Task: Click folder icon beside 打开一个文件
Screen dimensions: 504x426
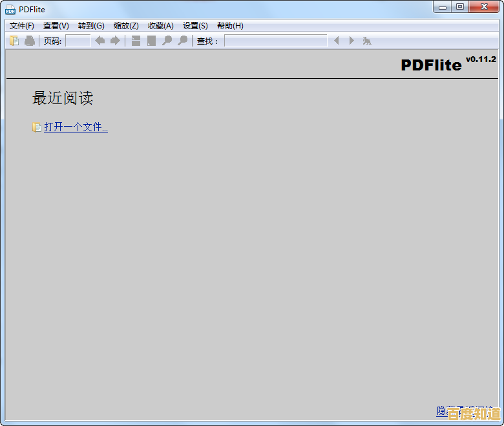Action: 37,127
